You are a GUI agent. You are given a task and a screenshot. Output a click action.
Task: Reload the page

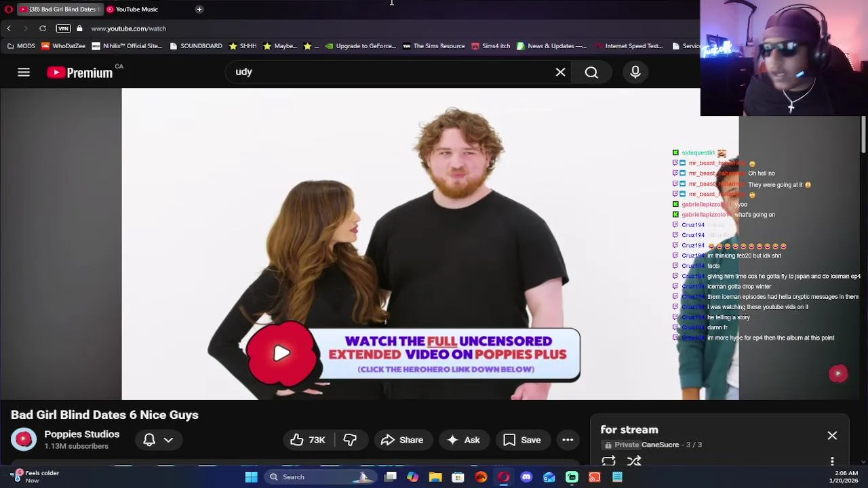point(43,28)
